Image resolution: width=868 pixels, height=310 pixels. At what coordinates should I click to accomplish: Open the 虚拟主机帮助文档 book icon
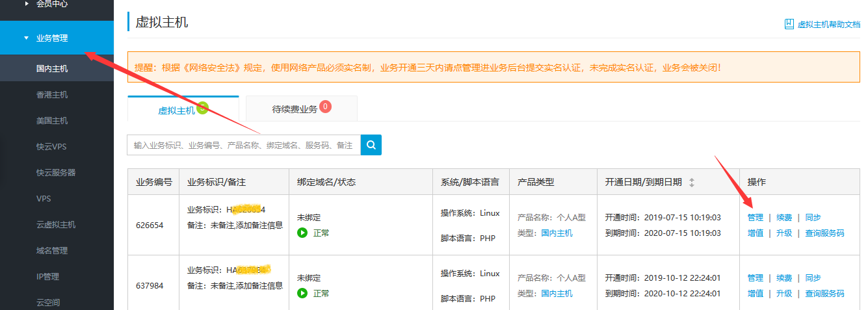(789, 24)
